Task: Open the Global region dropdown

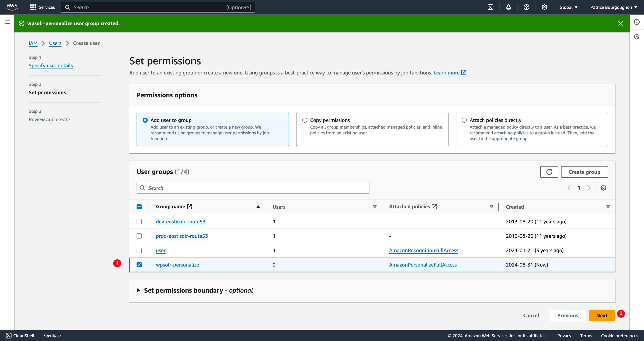Action: coord(569,7)
